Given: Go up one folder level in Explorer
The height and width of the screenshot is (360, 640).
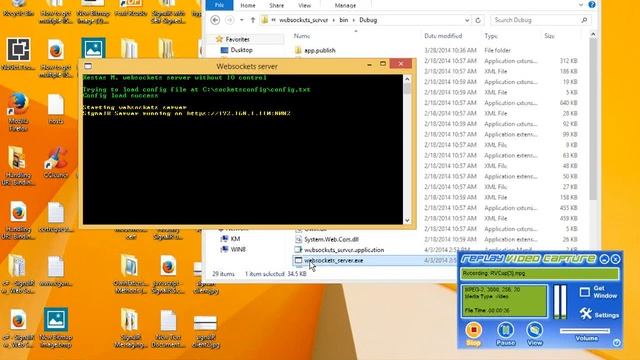Looking at the screenshot, I should click(x=253, y=20).
